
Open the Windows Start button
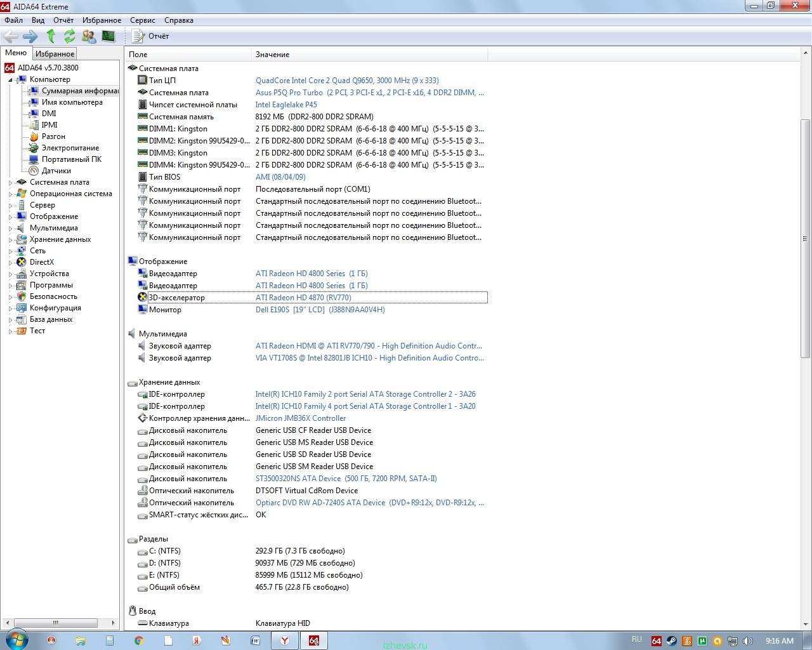[16, 640]
